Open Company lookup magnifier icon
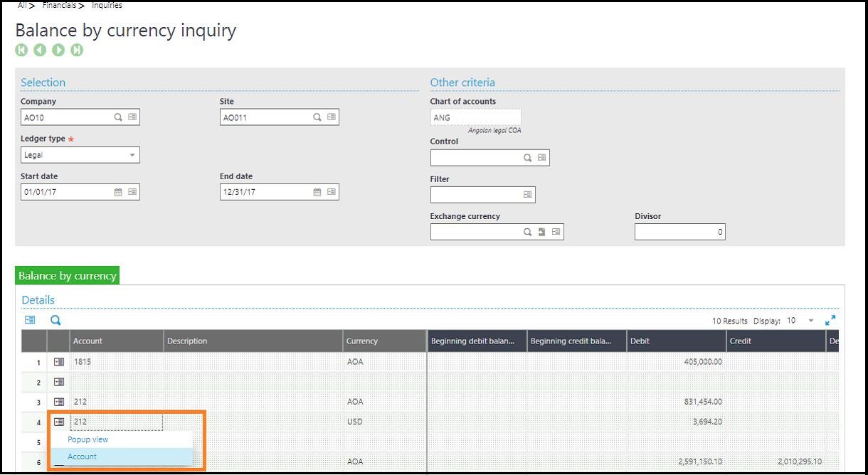Image resolution: width=868 pixels, height=475 pixels. coord(118,117)
